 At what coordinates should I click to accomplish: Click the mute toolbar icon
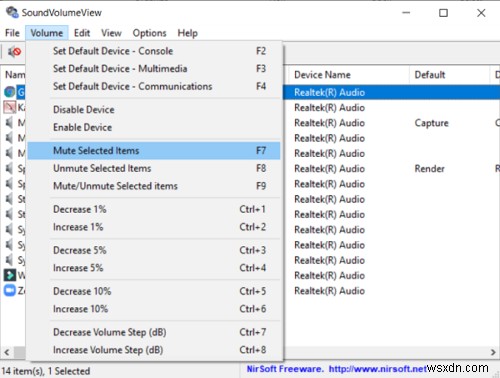[x=14, y=52]
